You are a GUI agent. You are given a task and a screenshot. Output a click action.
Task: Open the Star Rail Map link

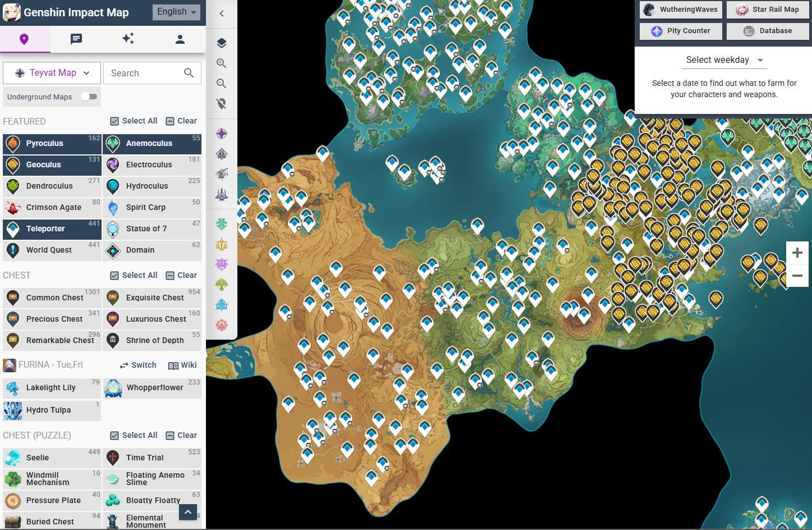(768, 10)
